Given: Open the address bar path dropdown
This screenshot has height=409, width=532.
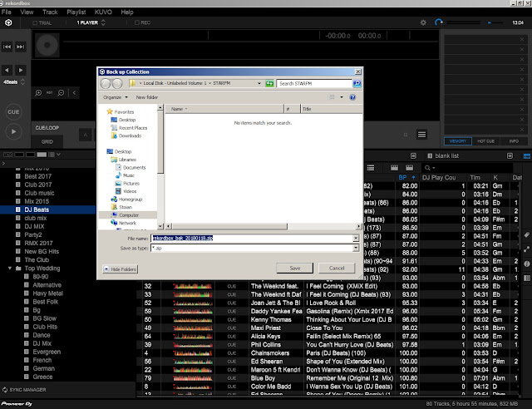Looking at the screenshot, I should 259,83.
